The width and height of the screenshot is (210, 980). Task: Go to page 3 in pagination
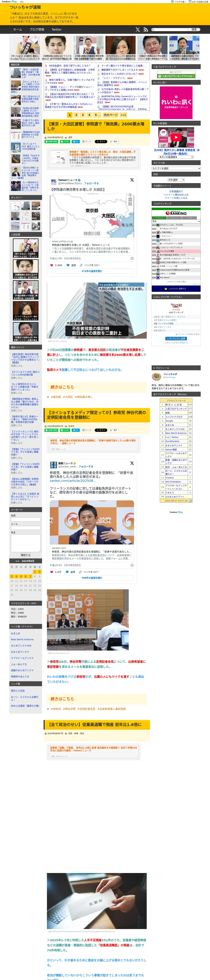(x=83, y=115)
